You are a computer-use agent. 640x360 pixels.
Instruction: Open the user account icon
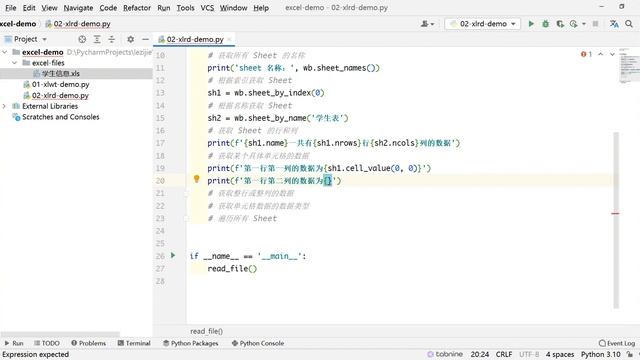coord(424,24)
